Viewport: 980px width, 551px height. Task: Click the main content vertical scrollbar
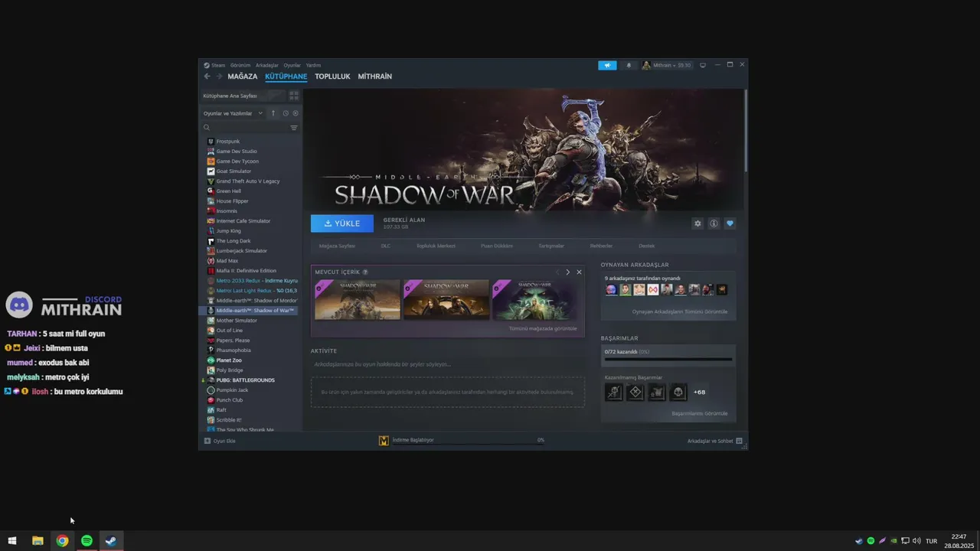click(x=746, y=130)
